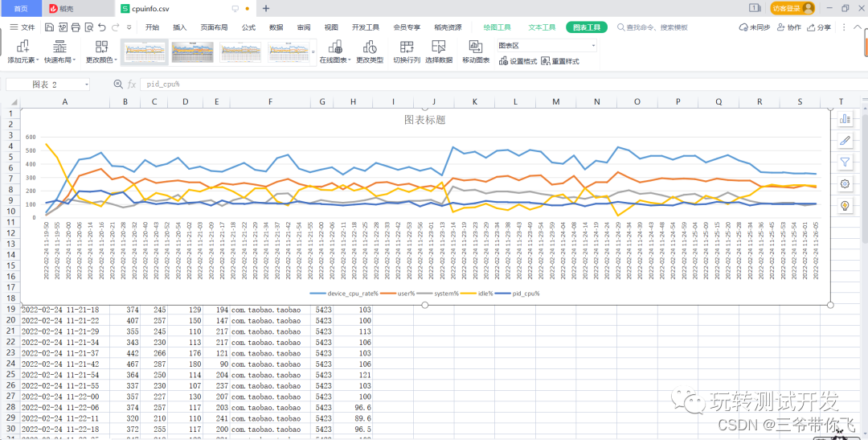Click the 更改类型 change chart type icon
Screen dimensions: 868x440
[x=370, y=47]
